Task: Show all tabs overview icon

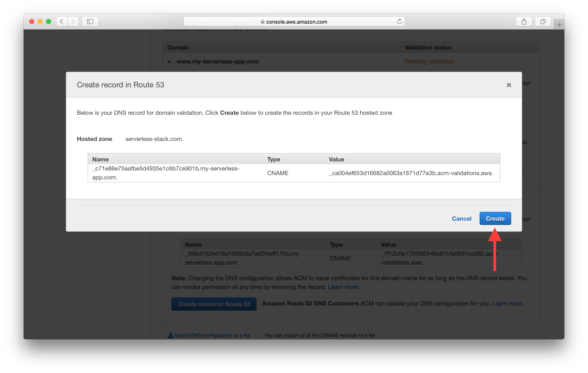Action: [543, 22]
